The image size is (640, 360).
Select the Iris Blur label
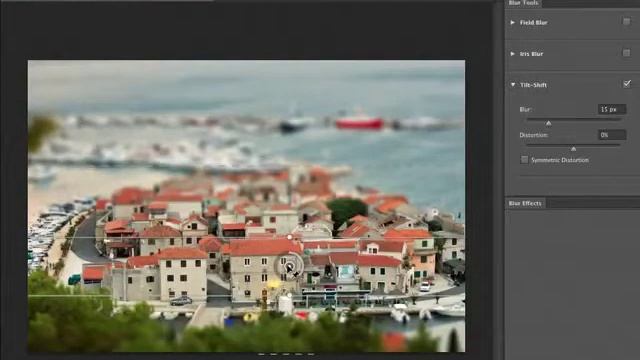point(531,54)
